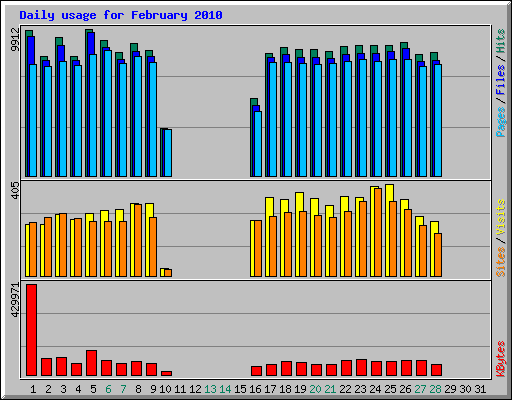Click the '9912' axis value
This screenshot has height=400, width=512.
(15, 40)
